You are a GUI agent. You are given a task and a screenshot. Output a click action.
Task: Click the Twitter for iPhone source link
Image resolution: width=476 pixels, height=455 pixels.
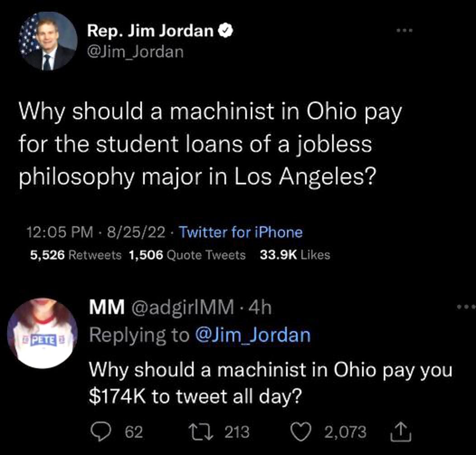(240, 232)
